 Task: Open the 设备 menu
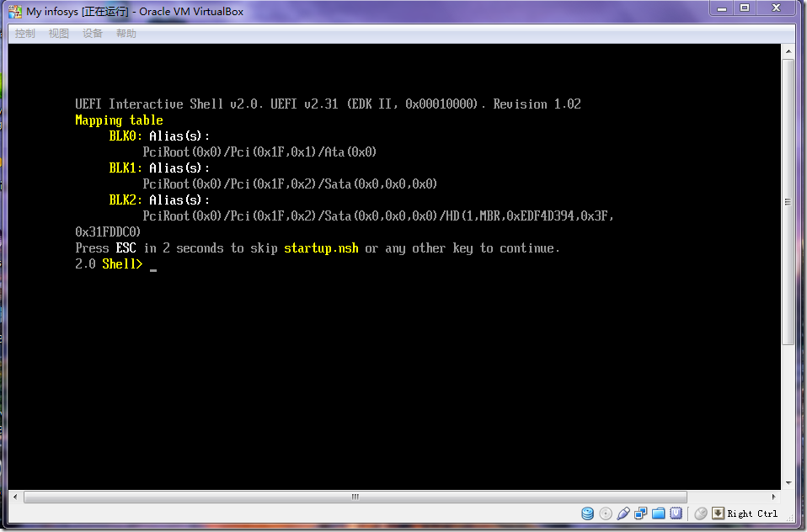click(93, 34)
